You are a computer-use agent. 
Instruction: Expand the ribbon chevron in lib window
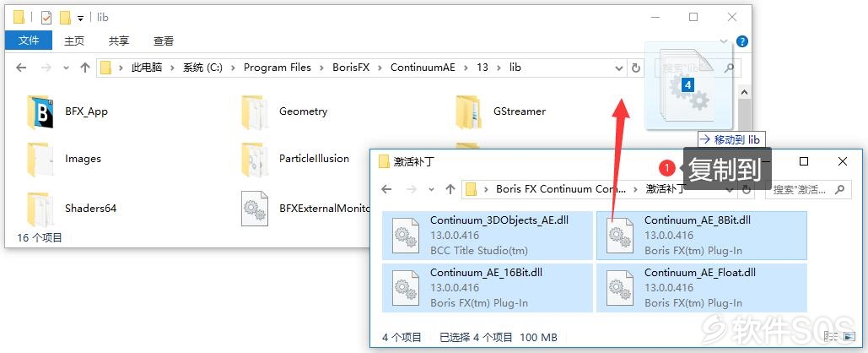pyautogui.click(x=724, y=41)
